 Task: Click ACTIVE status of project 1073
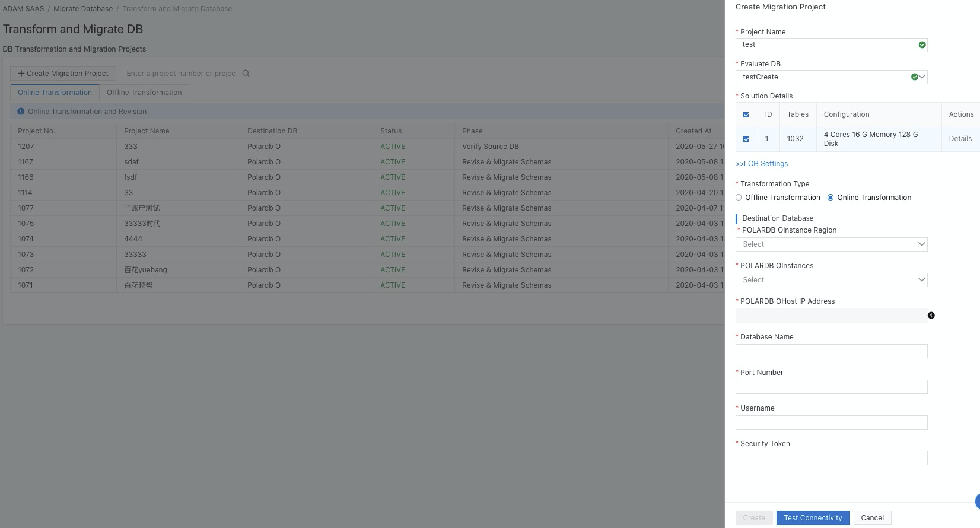393,255
